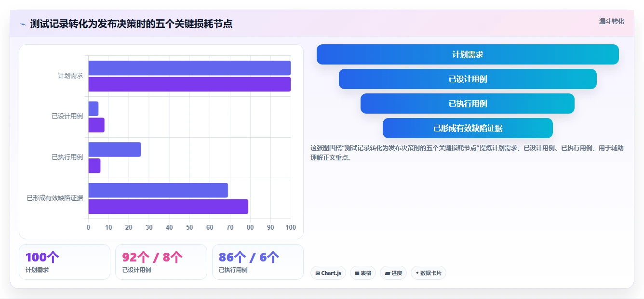
Task: Click the x-axis tick 100
Action: point(290,227)
